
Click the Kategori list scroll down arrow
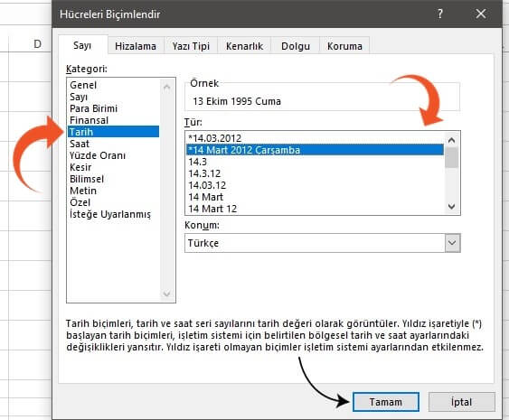point(167,294)
